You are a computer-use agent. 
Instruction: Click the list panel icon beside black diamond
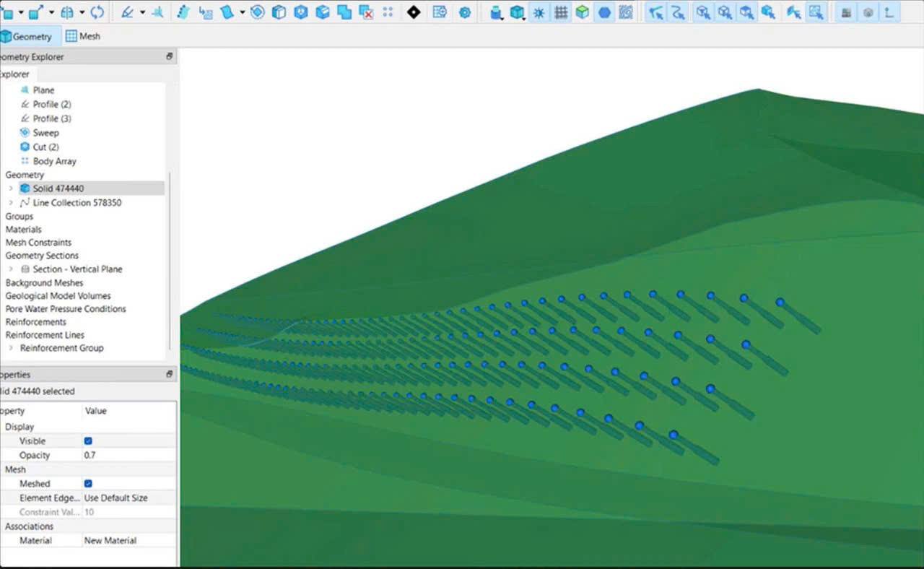tap(439, 12)
